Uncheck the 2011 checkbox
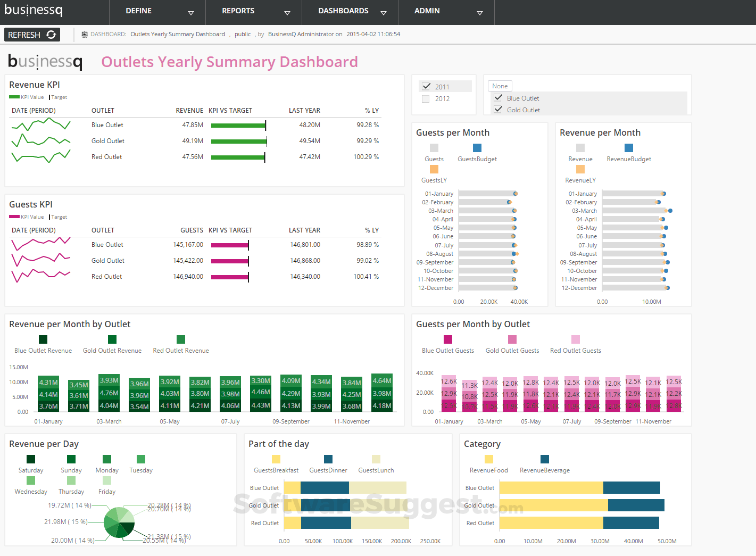This screenshot has height=556, width=756. pos(426,86)
